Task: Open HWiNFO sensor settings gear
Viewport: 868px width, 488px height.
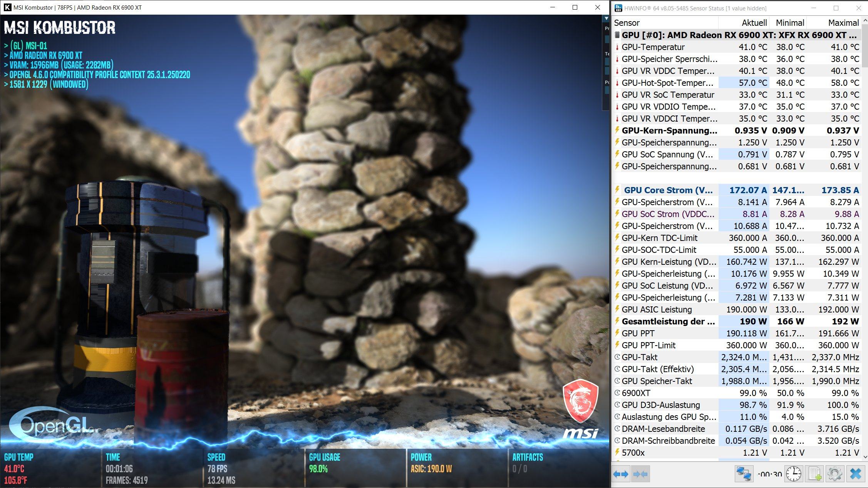Action: coord(834,474)
